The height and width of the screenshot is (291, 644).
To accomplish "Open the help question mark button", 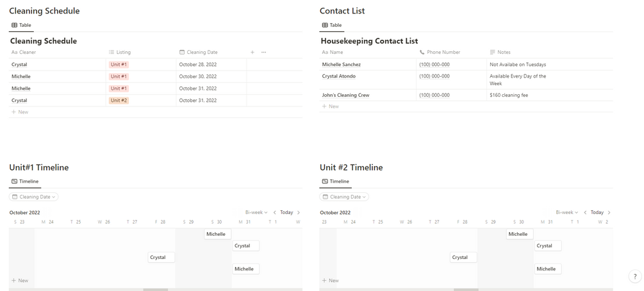I will 635,277.
